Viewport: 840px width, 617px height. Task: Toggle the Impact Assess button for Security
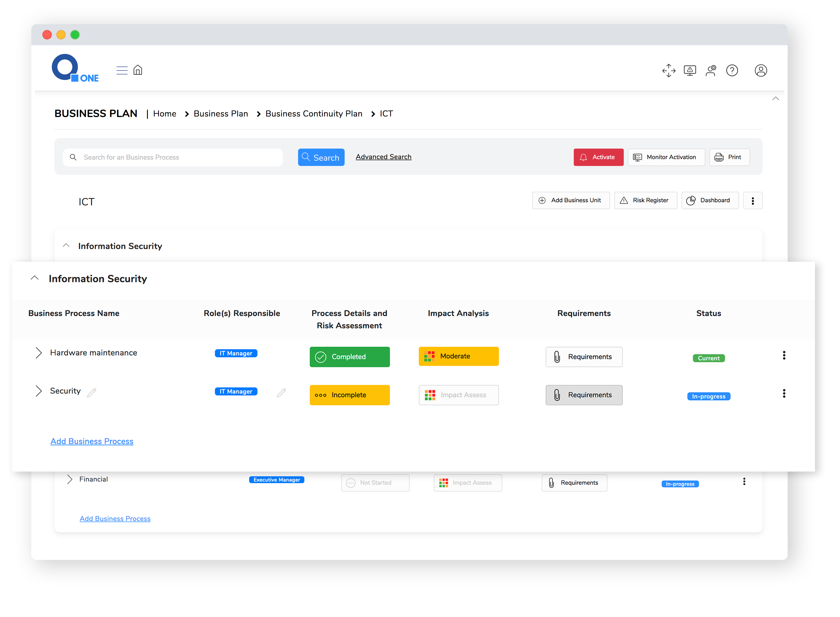459,395
